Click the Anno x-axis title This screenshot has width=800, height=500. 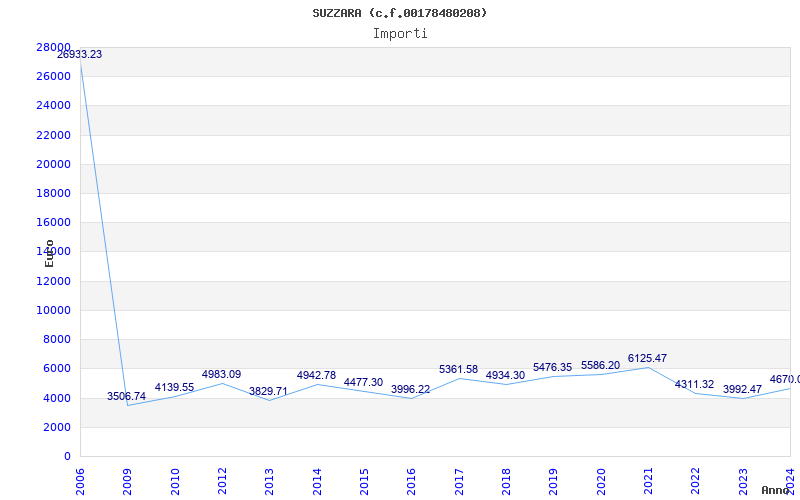pyautogui.click(x=776, y=490)
